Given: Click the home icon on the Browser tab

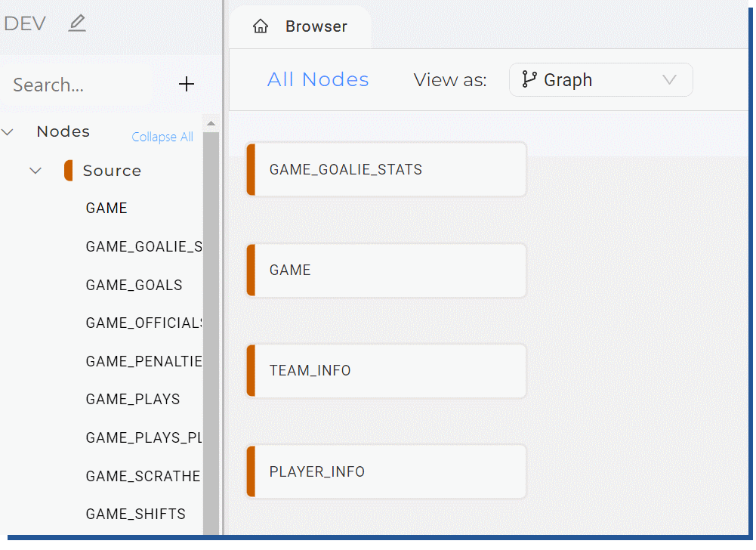Looking at the screenshot, I should [x=261, y=26].
